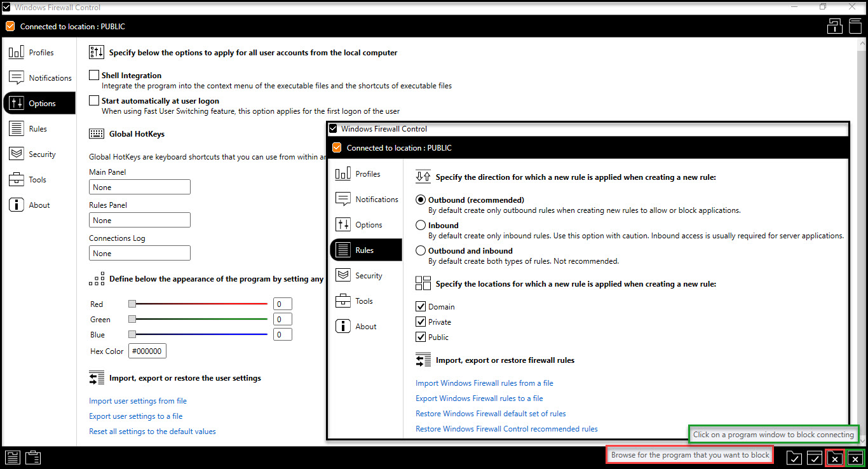Screen dimensions: 868x469
Task: Click 'Connected to location : PUBLIC' in overlay window
Action: tap(399, 148)
